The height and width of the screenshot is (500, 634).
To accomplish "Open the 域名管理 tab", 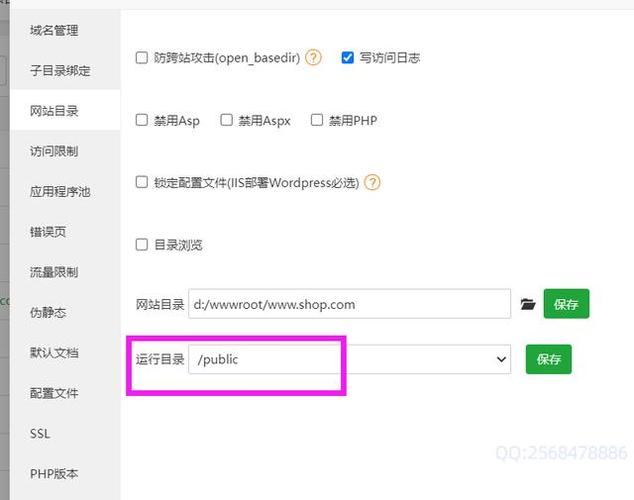I will [66, 30].
